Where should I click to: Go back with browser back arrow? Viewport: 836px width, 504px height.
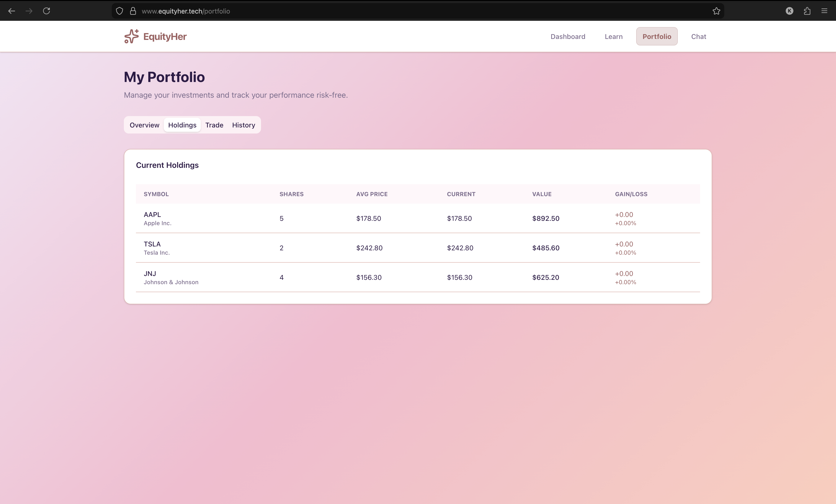click(x=12, y=11)
